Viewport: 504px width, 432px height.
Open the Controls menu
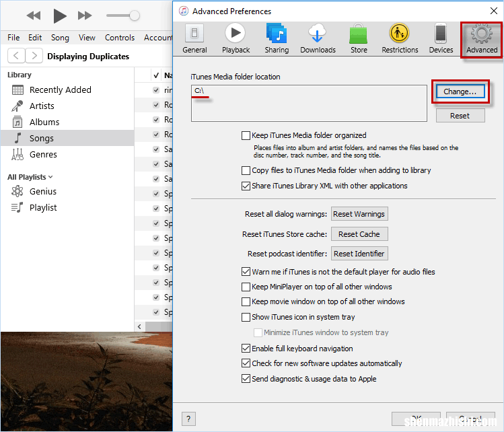coord(120,38)
